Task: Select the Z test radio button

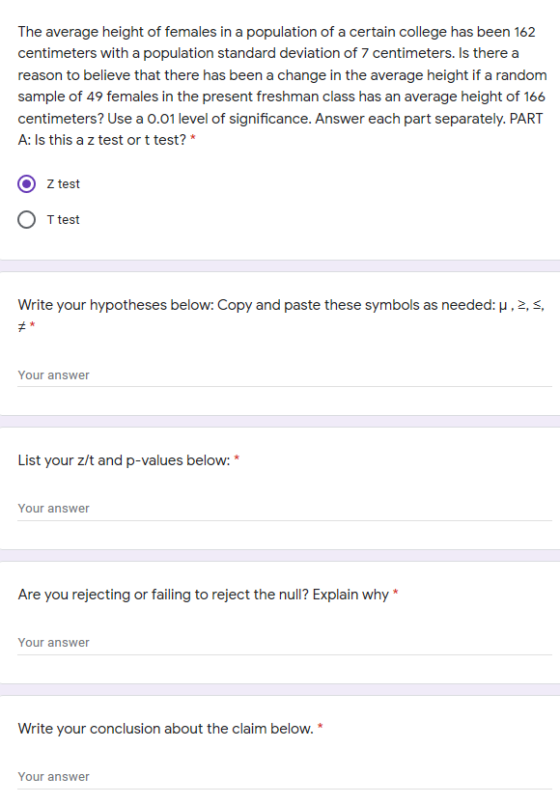Action: 27,184
